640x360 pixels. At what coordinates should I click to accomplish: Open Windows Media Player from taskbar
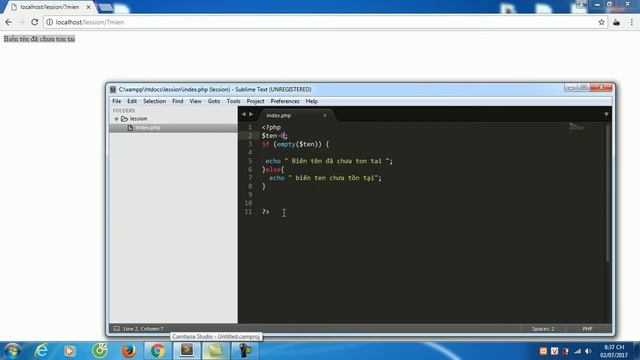(x=69, y=351)
